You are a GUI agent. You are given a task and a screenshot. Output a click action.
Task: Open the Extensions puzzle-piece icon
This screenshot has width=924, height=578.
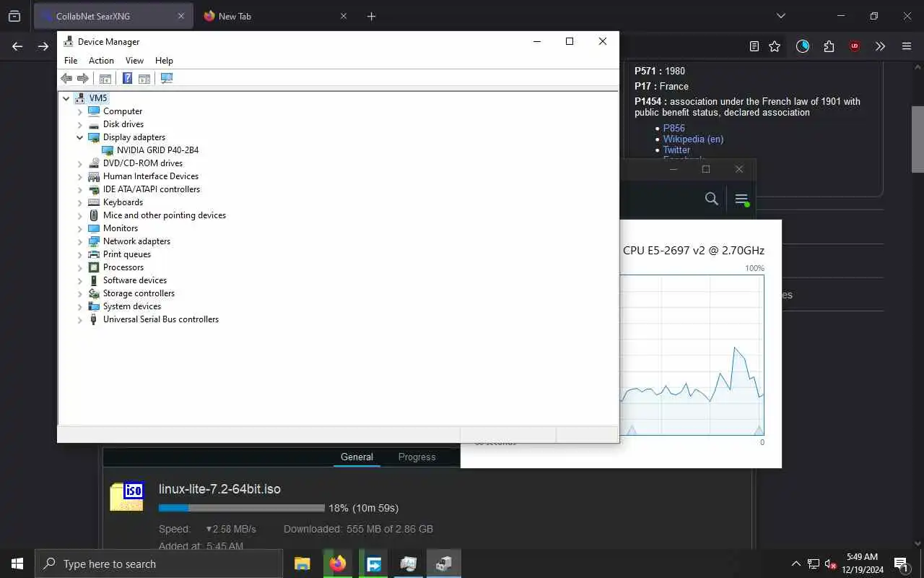pos(829,46)
